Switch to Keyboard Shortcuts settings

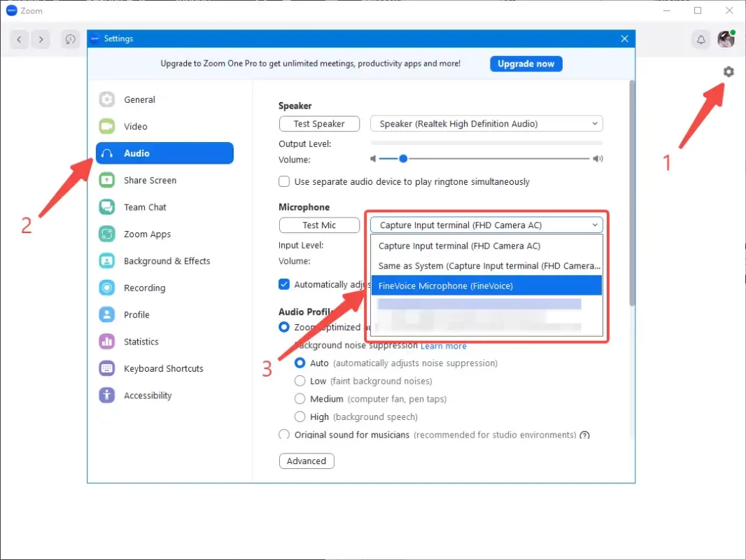(163, 369)
